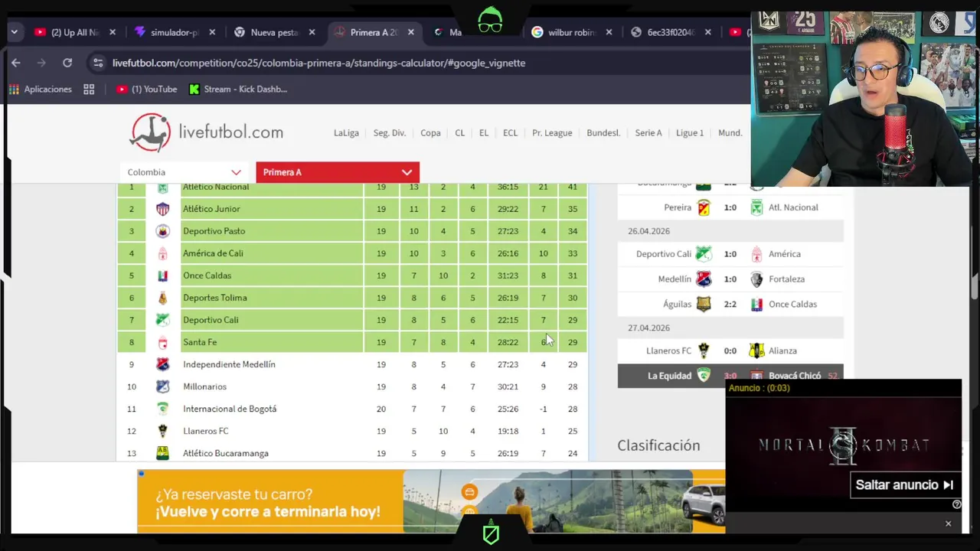Click the Internacional de Bogotá crest
Screen dimensions: 980x551
(162, 409)
